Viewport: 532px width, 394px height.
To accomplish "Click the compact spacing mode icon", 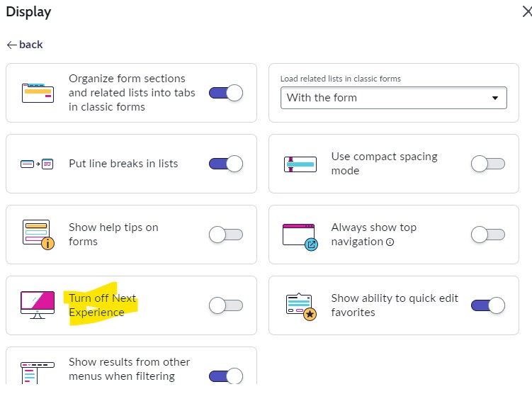I will (300, 164).
